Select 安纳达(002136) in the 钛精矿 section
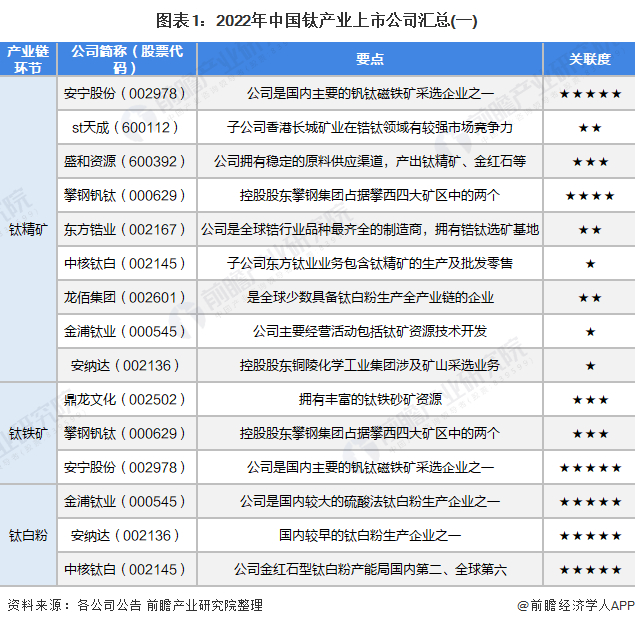The image size is (635, 626). (x=125, y=366)
